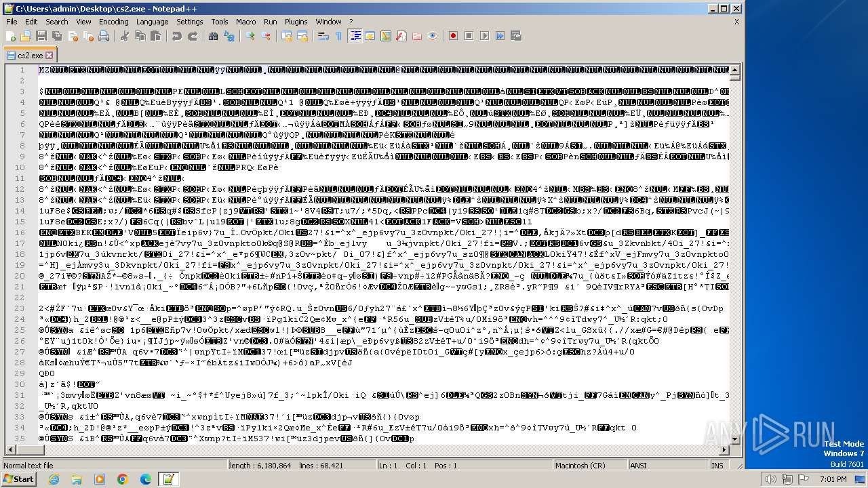Cut selection with scissors icon

tap(125, 36)
